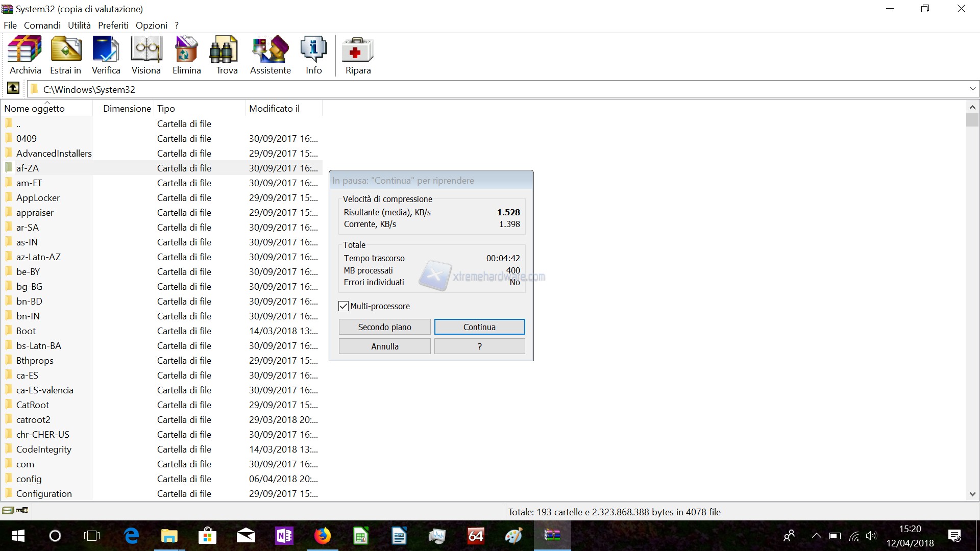Screen dimensions: 980x551
Task: Click the Verifica archive icon
Action: tap(106, 55)
